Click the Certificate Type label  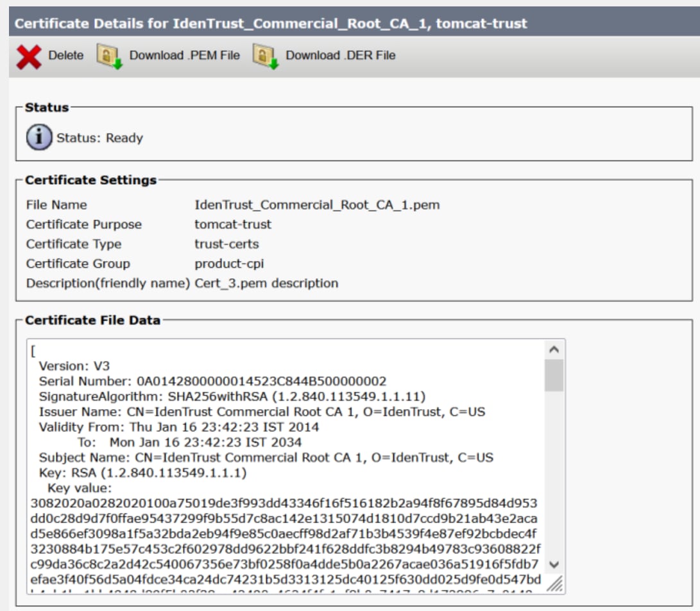(x=74, y=244)
